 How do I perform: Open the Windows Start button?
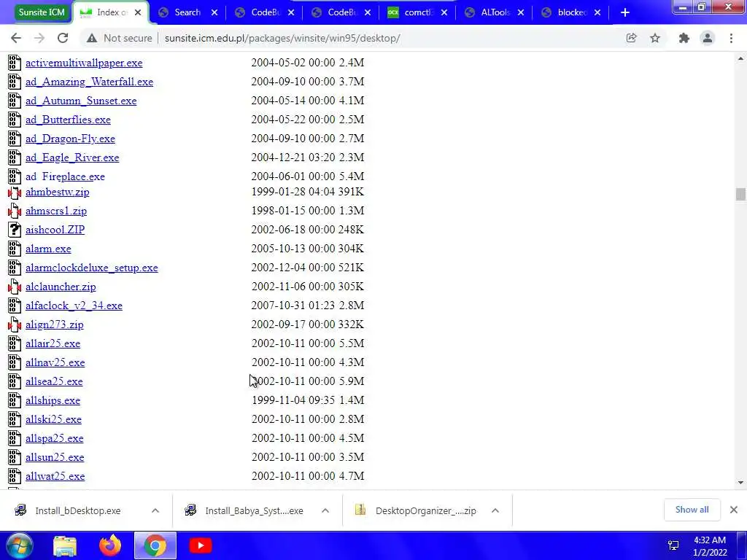pyautogui.click(x=20, y=545)
